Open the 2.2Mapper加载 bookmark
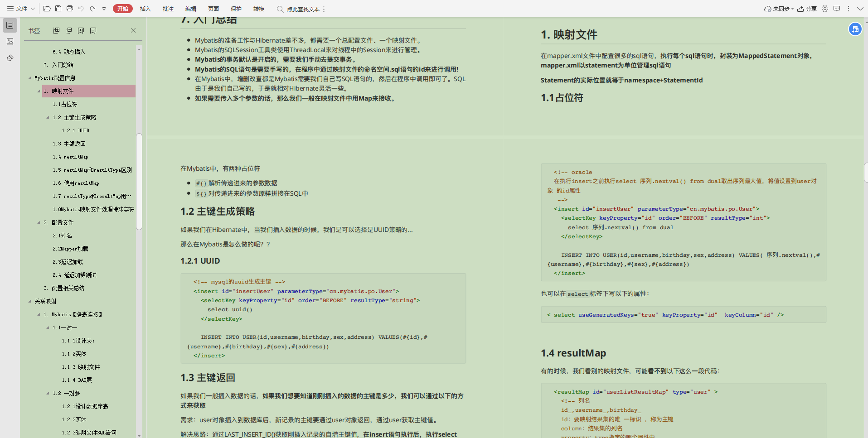Image resolution: width=868 pixels, height=438 pixels. [x=70, y=249]
